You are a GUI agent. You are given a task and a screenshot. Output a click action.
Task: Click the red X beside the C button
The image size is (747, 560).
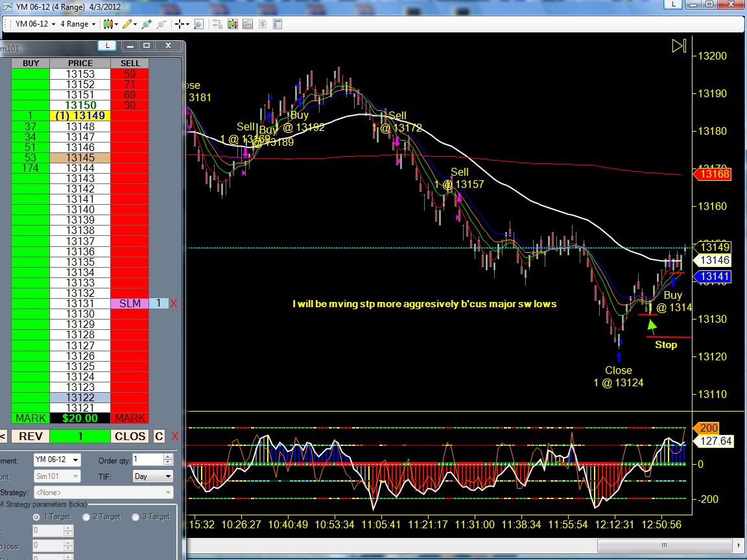coord(175,436)
